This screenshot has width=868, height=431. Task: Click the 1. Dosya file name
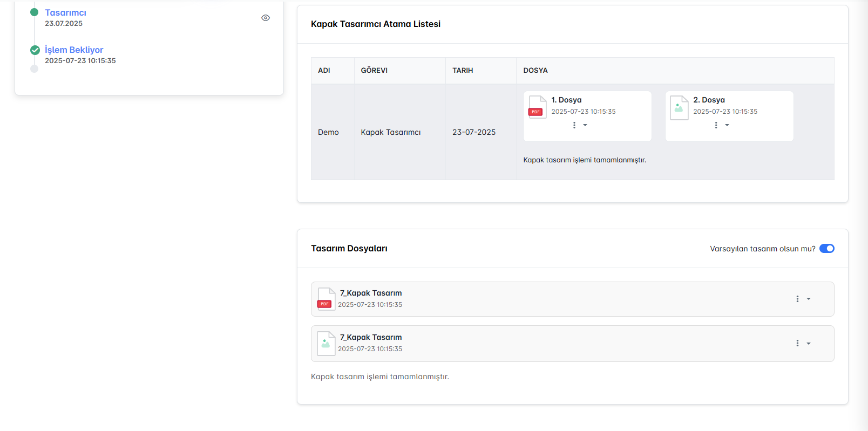[x=566, y=100]
